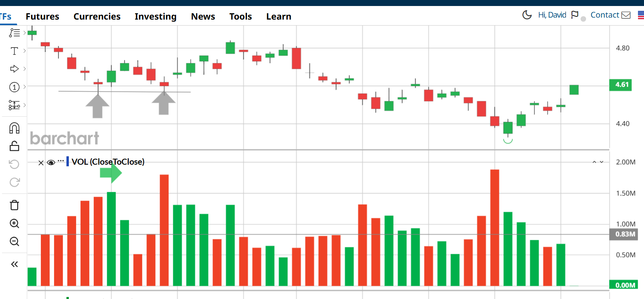Toggle the lock drawings padlock
Screen dimensions: 644x299
14,146
